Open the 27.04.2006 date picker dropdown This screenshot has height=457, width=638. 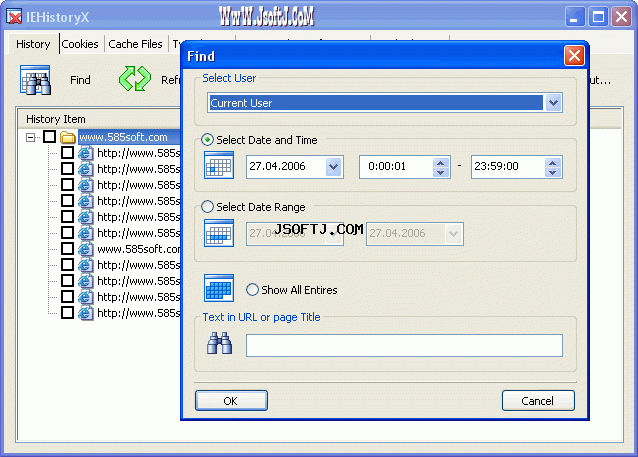click(334, 166)
